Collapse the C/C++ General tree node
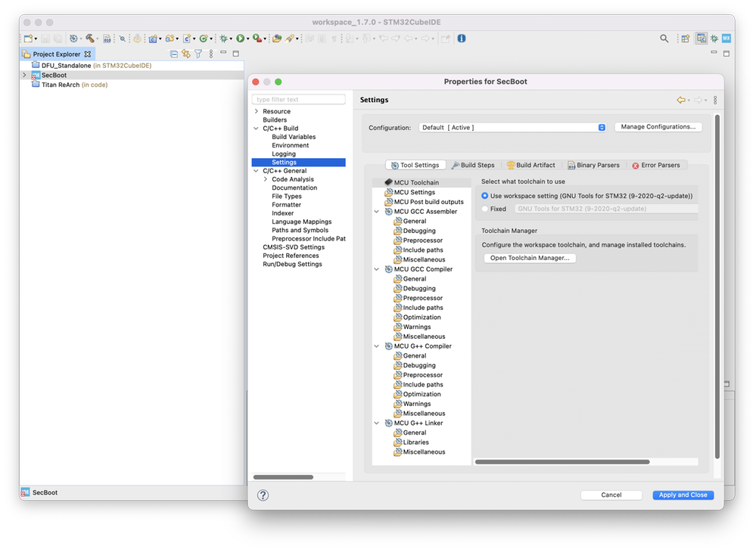 pos(256,171)
